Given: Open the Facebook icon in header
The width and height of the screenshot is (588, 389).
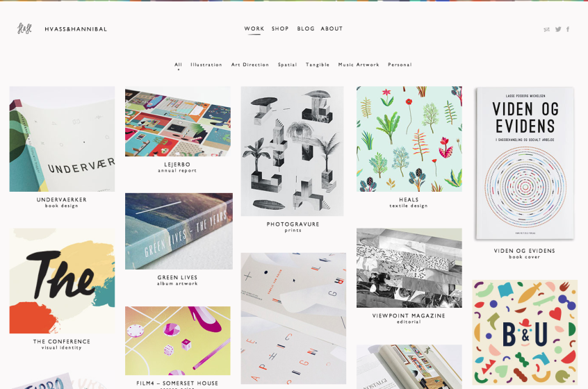Looking at the screenshot, I should coord(568,29).
